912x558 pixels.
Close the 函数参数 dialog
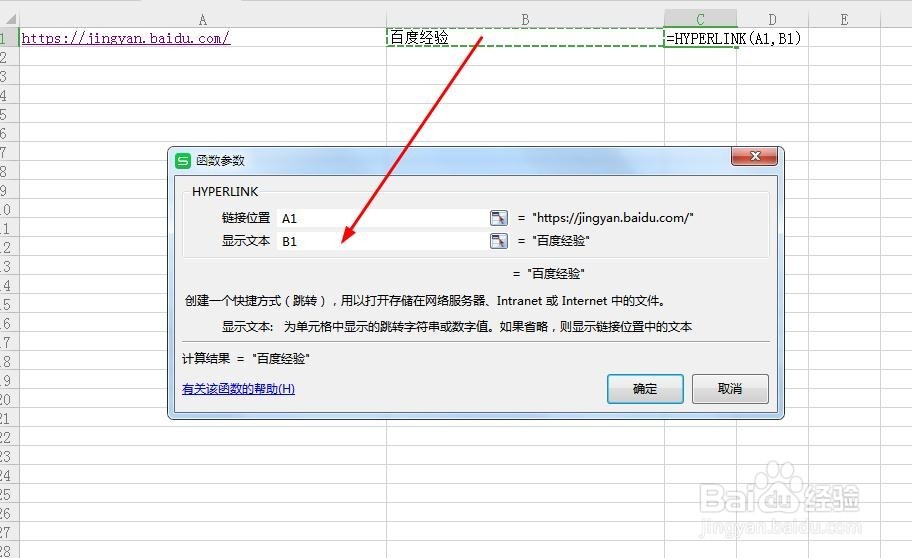[x=754, y=156]
